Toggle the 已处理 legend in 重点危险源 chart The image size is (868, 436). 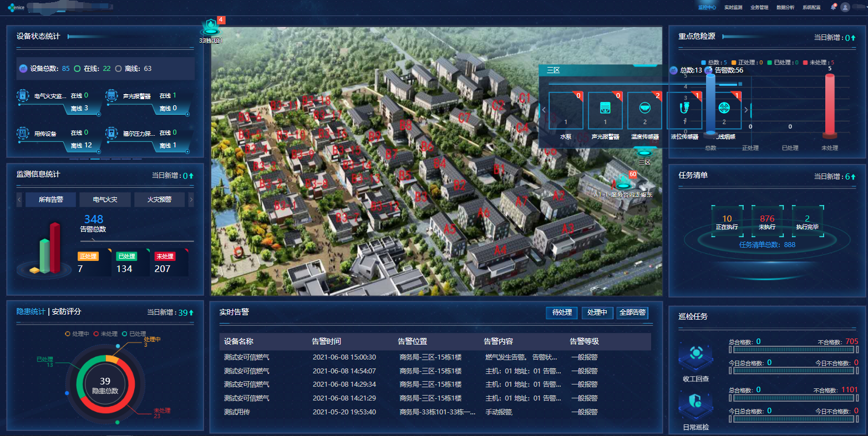point(783,63)
